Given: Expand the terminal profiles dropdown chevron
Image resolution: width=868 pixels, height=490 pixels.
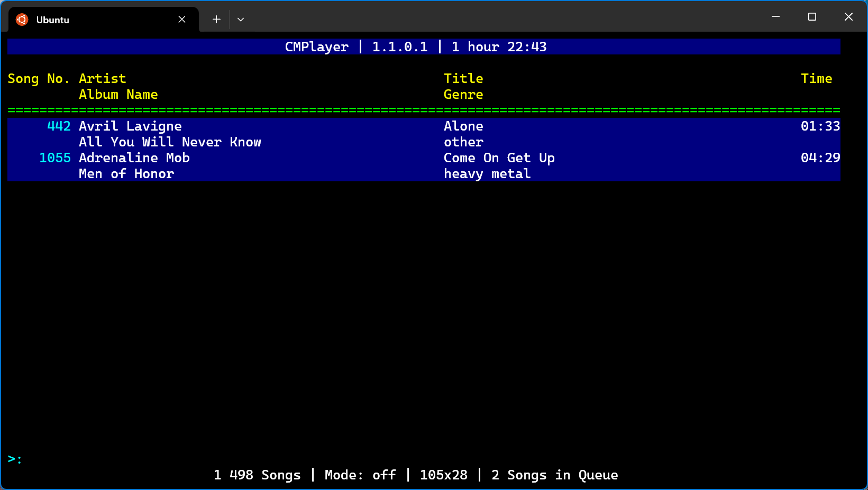Looking at the screenshot, I should 241,20.
